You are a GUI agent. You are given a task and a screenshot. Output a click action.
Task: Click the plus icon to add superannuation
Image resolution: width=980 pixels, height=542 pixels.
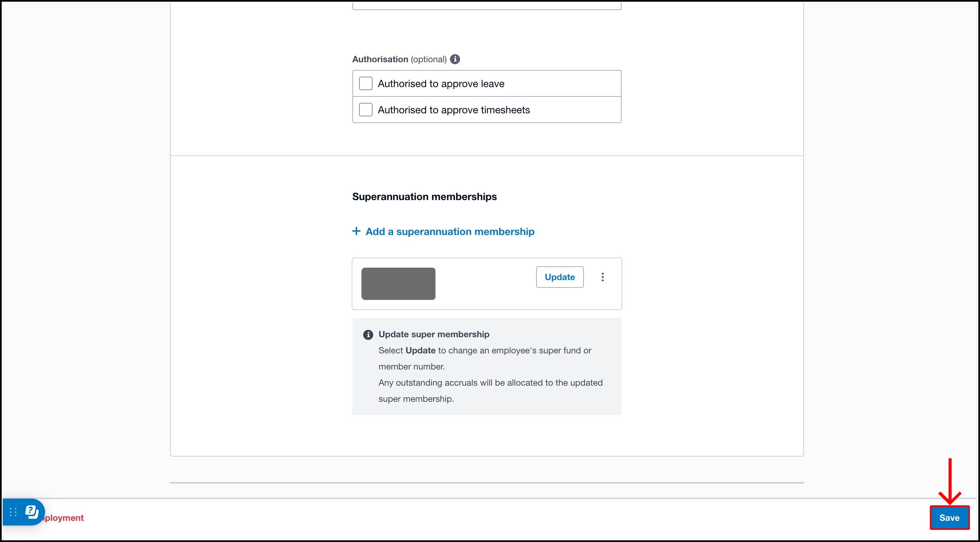pyautogui.click(x=356, y=231)
